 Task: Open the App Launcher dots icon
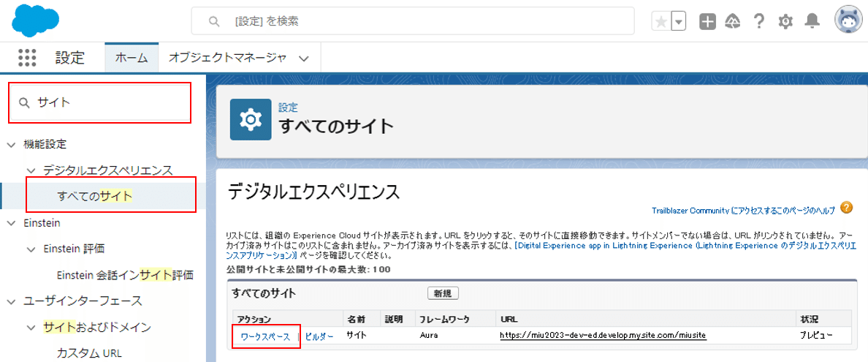tap(26, 58)
